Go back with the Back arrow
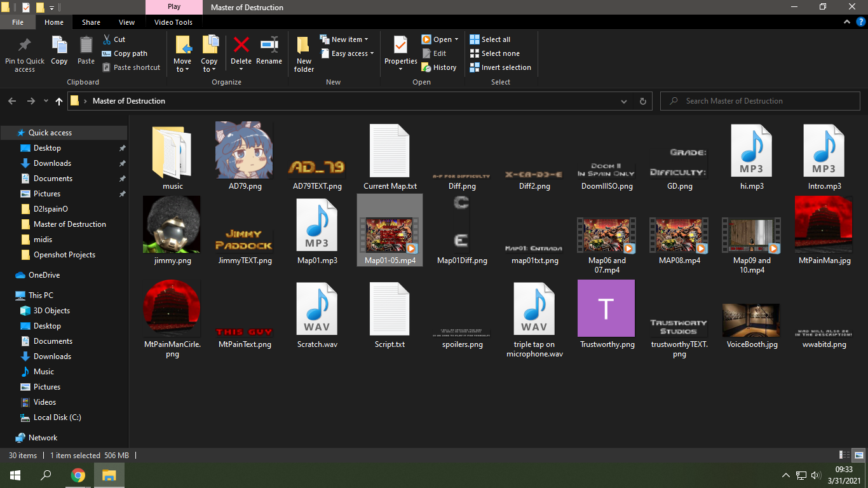The width and height of the screenshot is (868, 488). (11, 101)
